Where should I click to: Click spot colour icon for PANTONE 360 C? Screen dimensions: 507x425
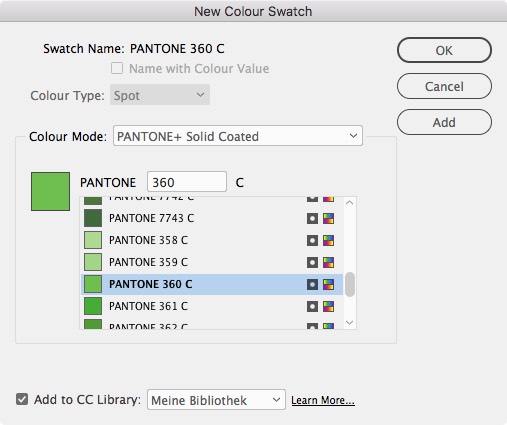312,284
